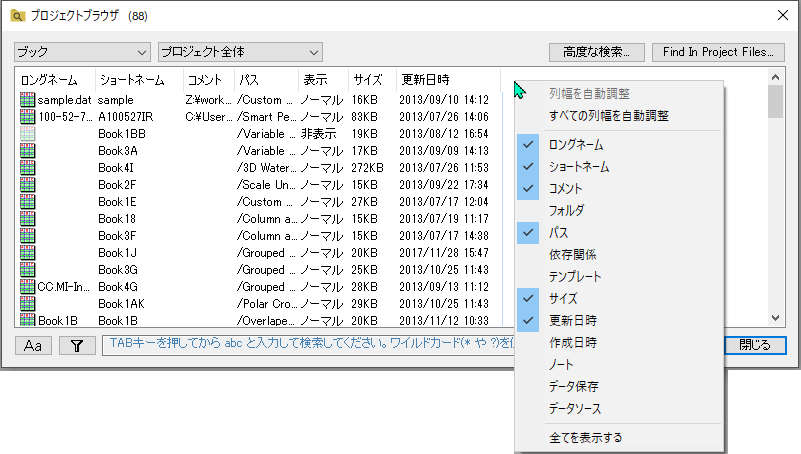Sort by コメント column header

click(208, 80)
